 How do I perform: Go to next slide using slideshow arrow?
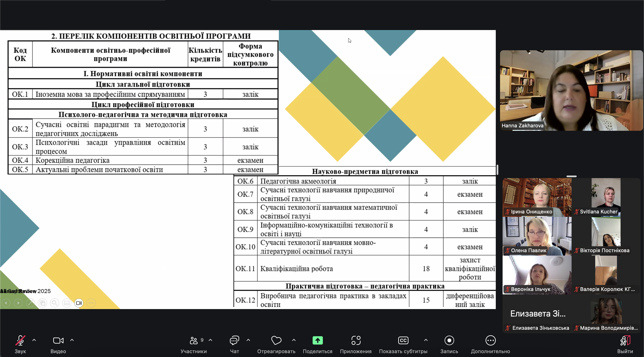18,303
